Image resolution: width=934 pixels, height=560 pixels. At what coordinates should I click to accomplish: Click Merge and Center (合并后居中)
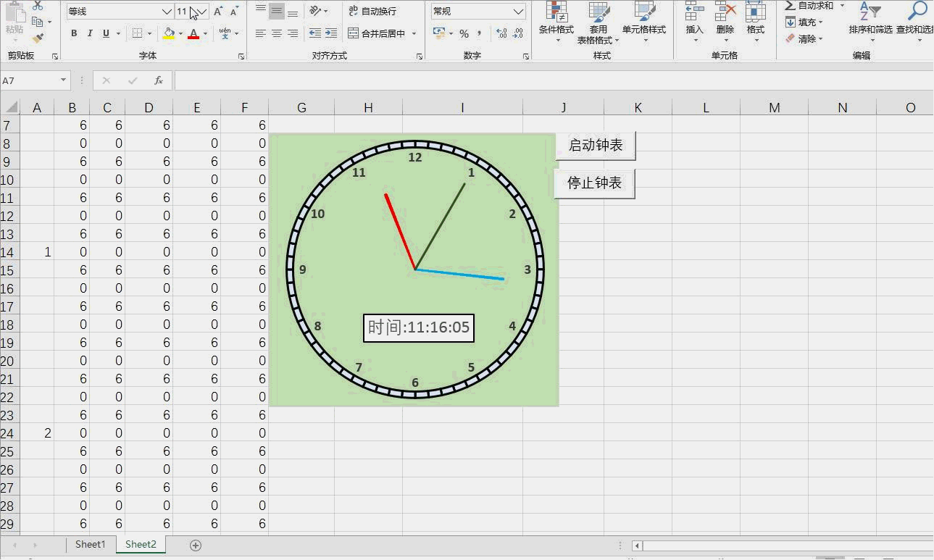(x=377, y=33)
